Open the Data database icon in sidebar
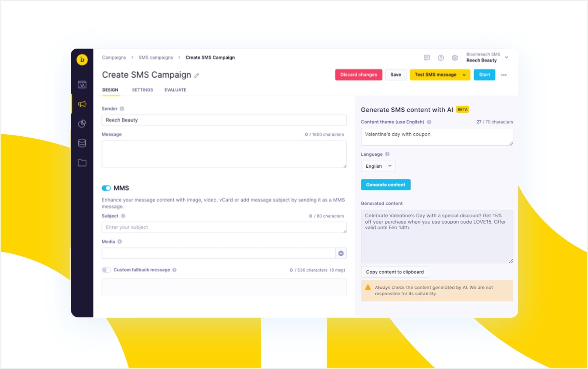588x369 pixels. tap(82, 143)
